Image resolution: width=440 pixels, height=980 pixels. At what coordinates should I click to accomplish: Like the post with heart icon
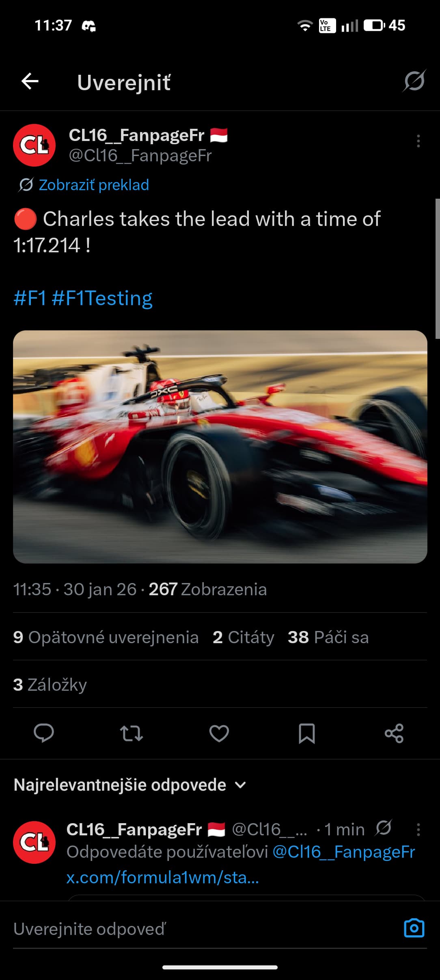pyautogui.click(x=219, y=733)
